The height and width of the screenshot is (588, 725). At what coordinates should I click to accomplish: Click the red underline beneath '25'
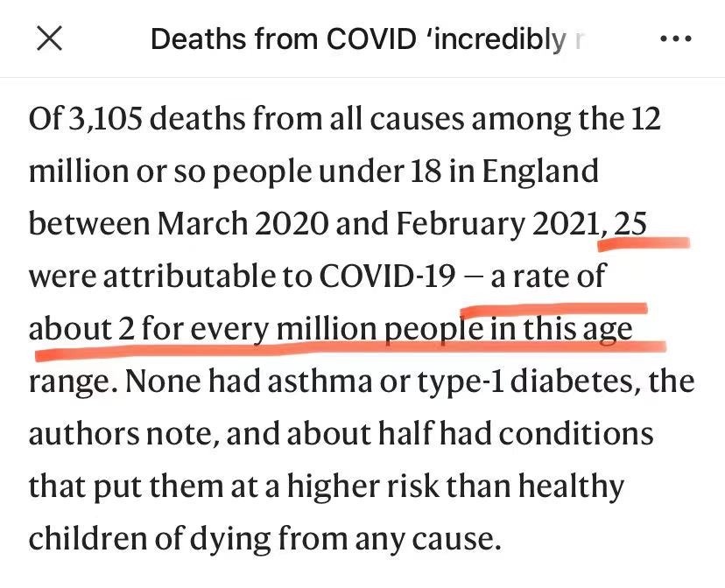coord(644,243)
